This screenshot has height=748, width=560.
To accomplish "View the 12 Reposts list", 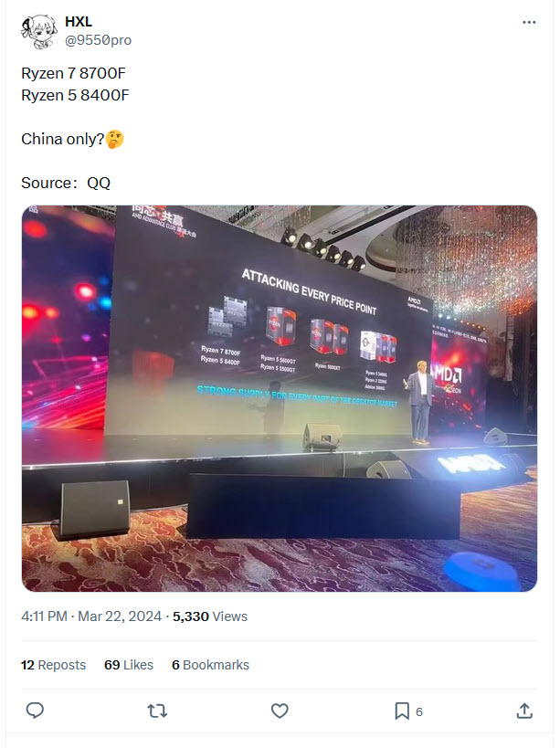I will tap(53, 665).
